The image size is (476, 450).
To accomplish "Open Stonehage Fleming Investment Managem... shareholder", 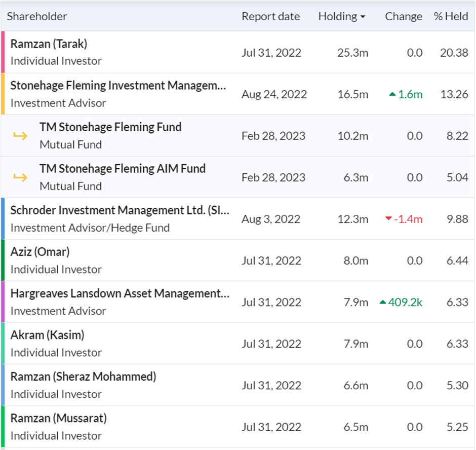I will pos(118,86).
